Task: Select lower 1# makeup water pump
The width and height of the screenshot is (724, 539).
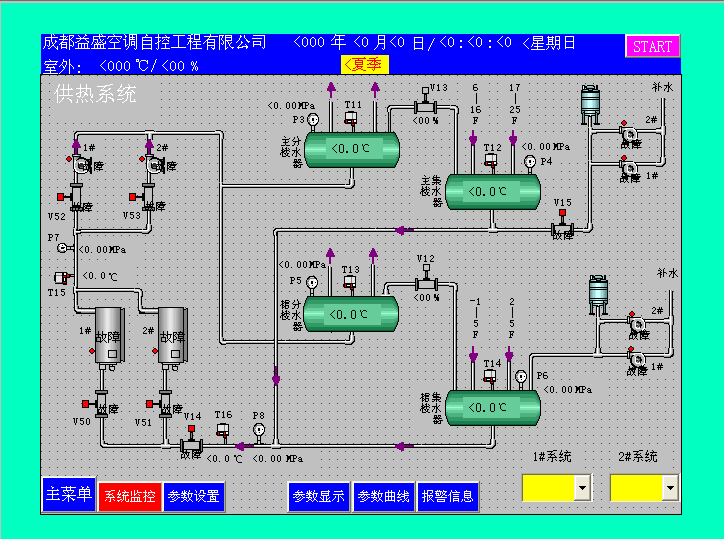Action: tap(636, 359)
